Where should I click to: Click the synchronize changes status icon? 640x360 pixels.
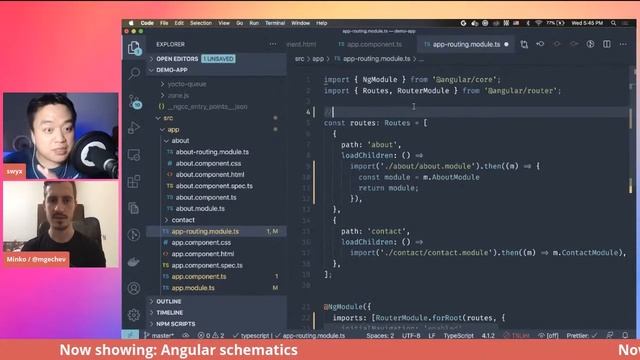[x=186, y=336]
